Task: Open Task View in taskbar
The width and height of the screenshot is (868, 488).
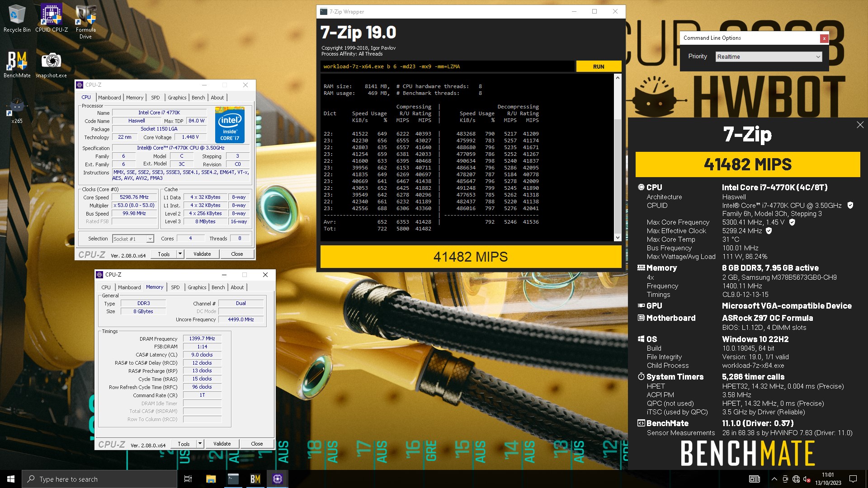Action: click(188, 479)
